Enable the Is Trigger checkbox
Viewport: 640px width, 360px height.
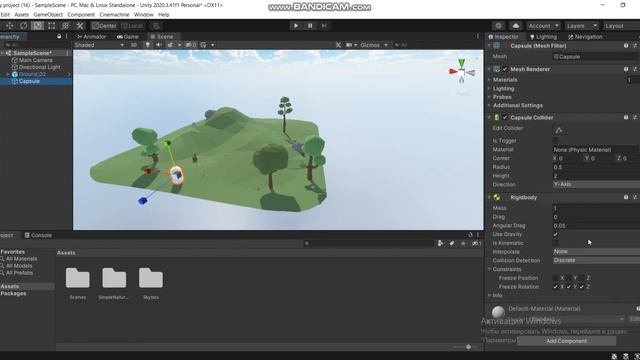click(x=556, y=140)
